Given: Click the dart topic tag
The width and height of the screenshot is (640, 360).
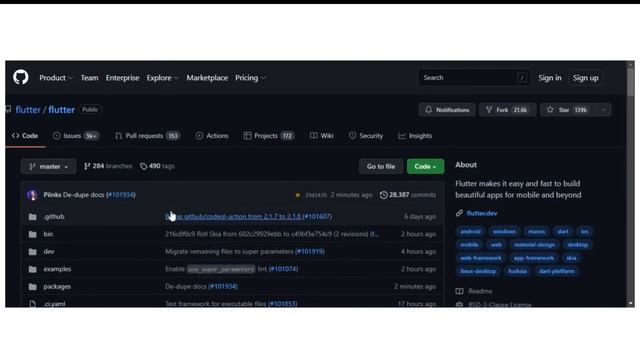Looking at the screenshot, I should (x=562, y=231).
